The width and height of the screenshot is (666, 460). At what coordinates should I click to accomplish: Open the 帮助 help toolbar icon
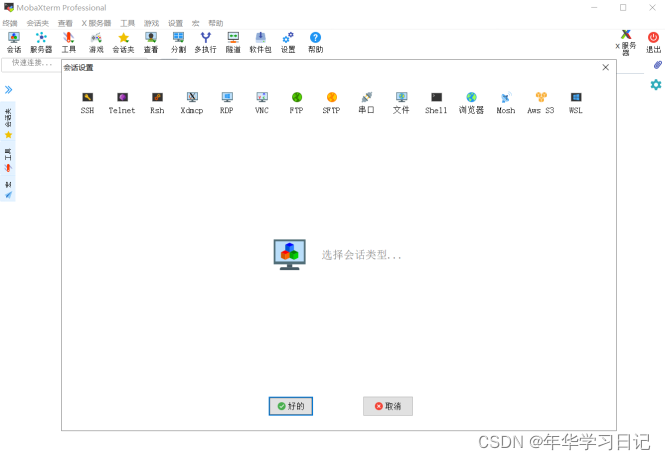tap(316, 42)
